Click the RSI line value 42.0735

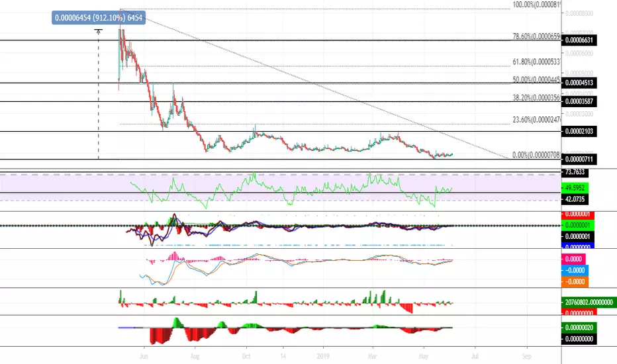(x=575, y=199)
